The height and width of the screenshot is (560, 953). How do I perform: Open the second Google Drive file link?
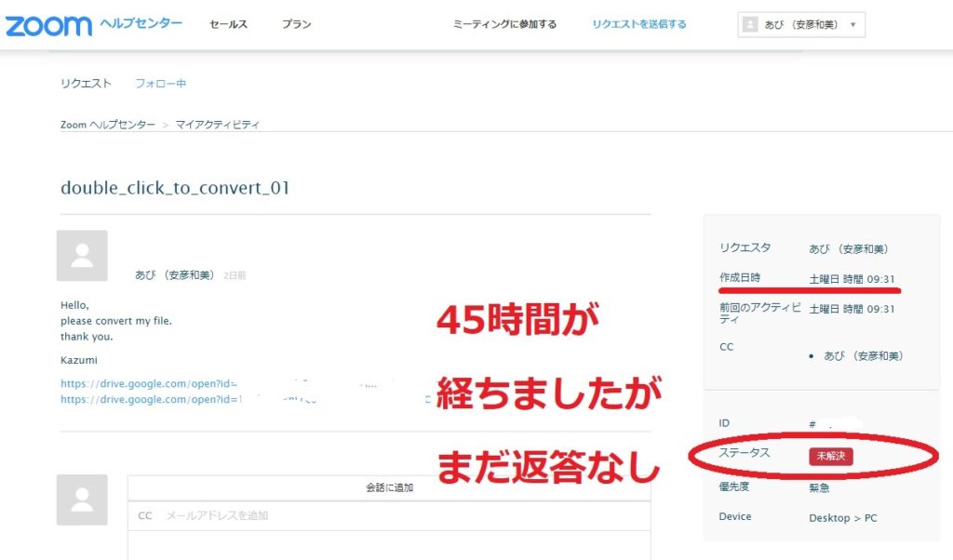coord(149,399)
